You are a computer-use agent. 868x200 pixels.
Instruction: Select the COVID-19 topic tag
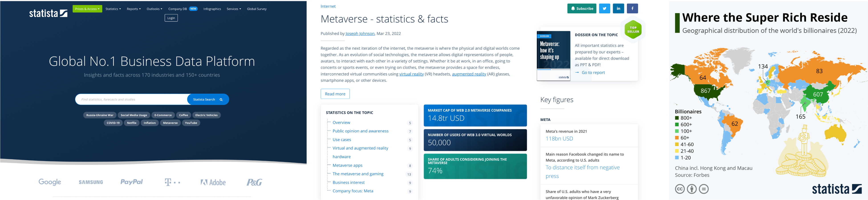[x=113, y=123]
